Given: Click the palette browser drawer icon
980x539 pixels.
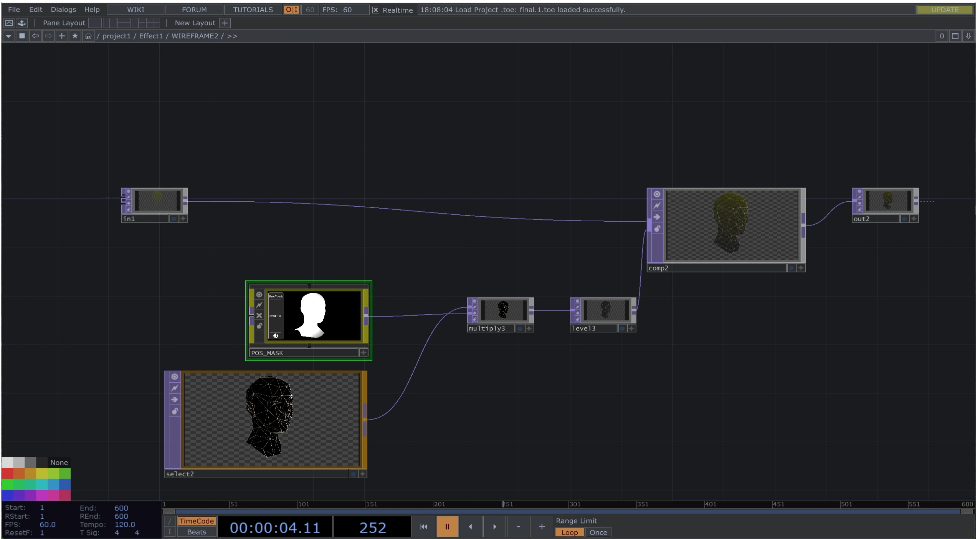Looking at the screenshot, I should click(22, 23).
